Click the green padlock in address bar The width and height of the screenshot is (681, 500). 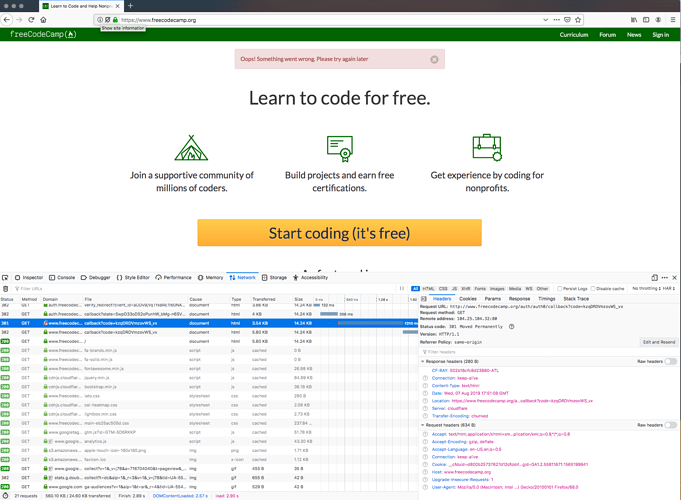115,20
